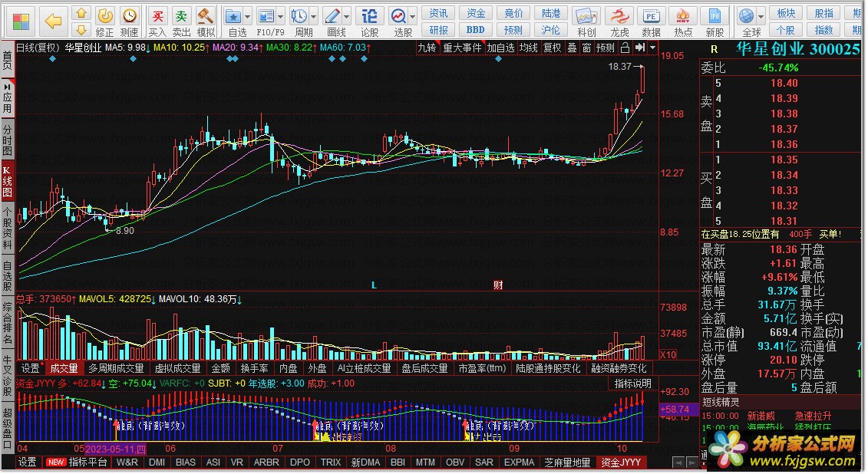This screenshot has height=474, width=868.
Task: Click 设置 beside volume tabs
Action: tap(31, 368)
